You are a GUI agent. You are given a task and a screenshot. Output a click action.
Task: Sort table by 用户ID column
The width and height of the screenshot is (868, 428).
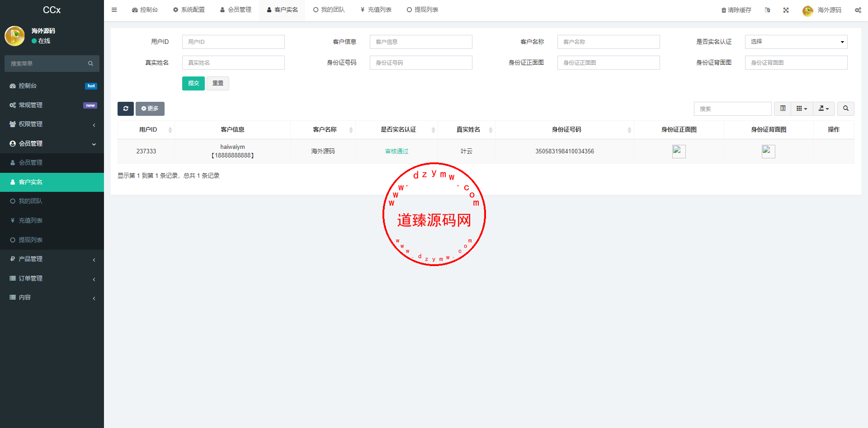pos(146,130)
